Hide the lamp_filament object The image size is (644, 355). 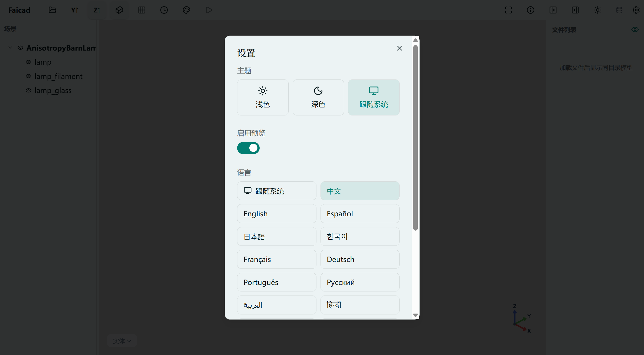point(28,76)
